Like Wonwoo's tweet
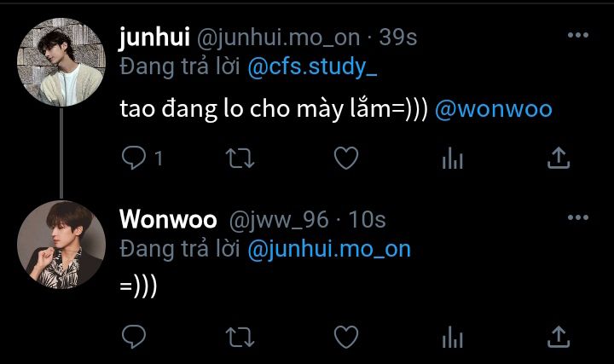 [346, 337]
